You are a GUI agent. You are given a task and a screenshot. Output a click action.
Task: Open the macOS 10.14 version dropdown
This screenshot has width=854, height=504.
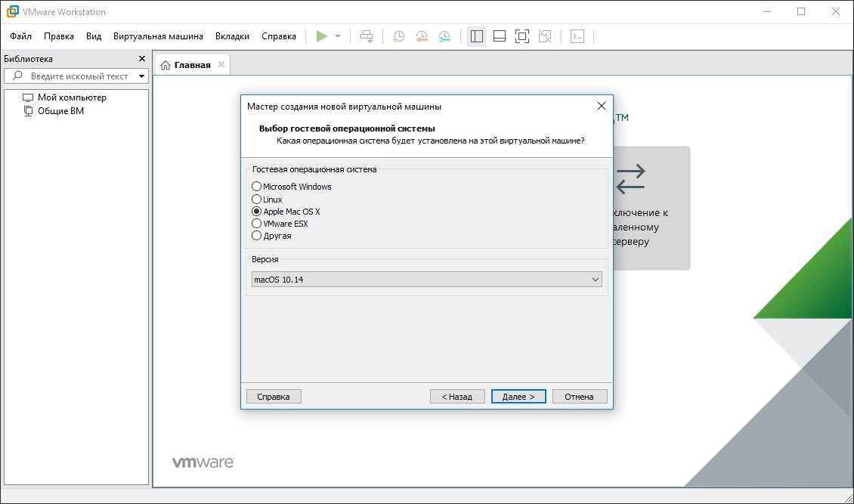click(427, 280)
